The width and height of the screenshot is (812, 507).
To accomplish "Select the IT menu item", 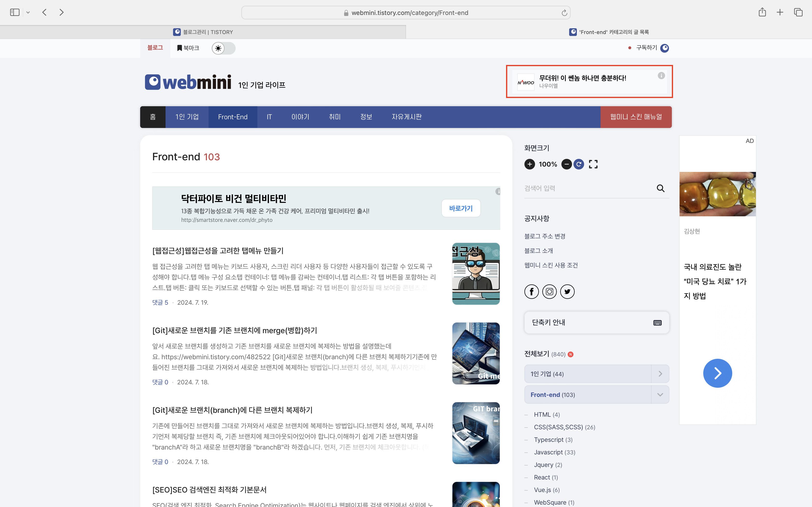I will tap(269, 117).
